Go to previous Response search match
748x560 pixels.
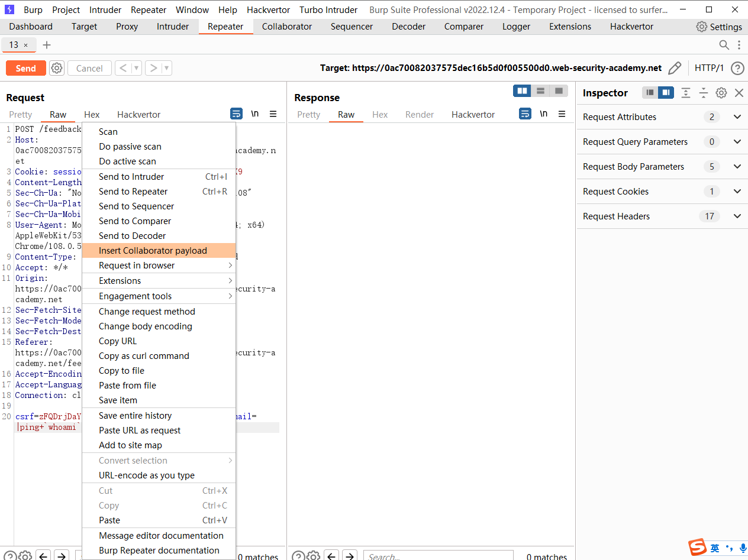(x=332, y=556)
